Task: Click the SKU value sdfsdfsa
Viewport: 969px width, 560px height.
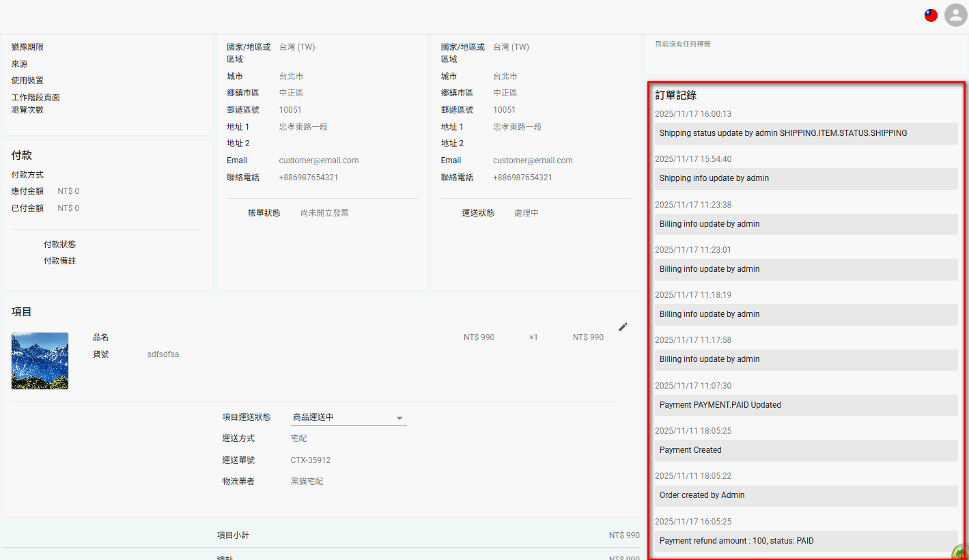Action: click(163, 354)
